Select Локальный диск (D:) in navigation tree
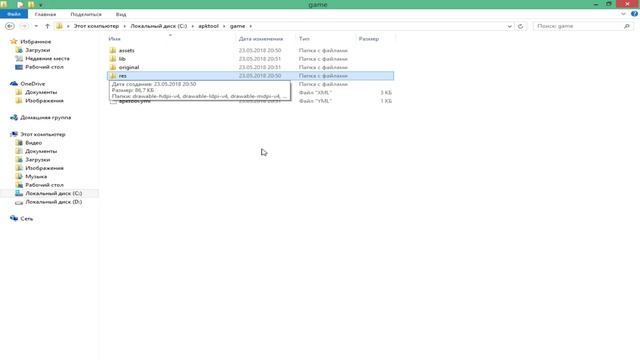The height and width of the screenshot is (360, 640). click(53, 202)
